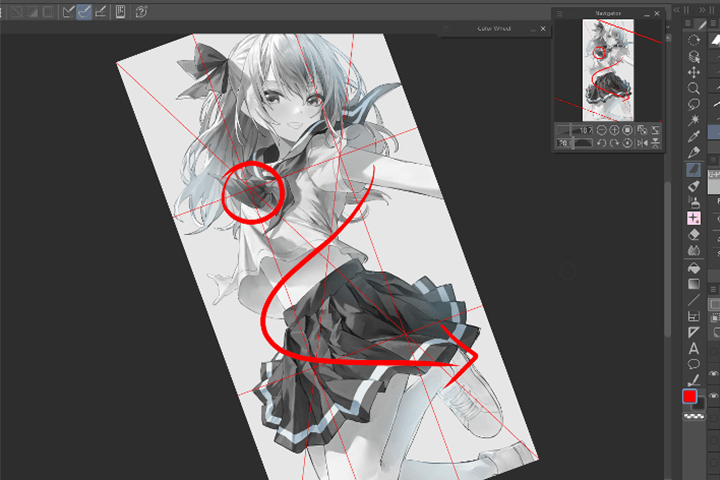Screen dimensions: 720x480
Task: Open the Clip Studio assets icon in command bar
Action: tap(120, 11)
